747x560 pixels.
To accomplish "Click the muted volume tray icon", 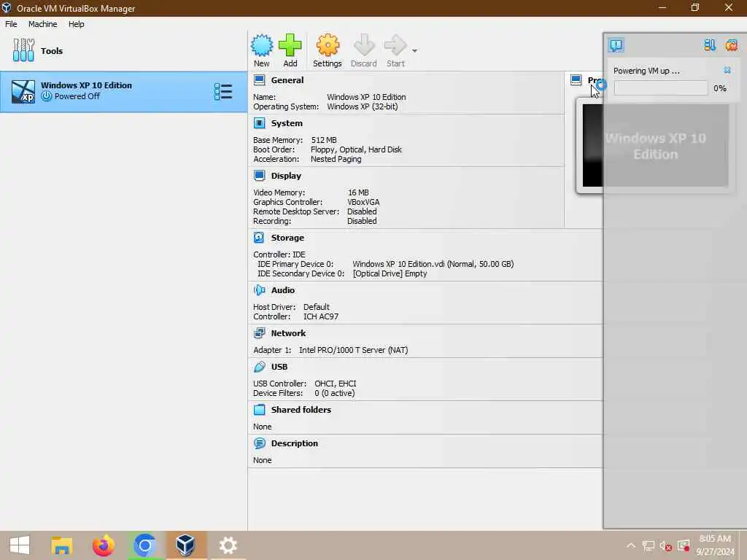I will [665, 545].
